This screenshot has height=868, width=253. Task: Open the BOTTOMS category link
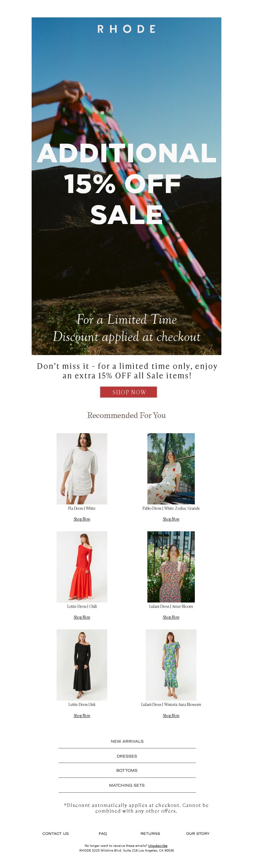[x=127, y=771]
